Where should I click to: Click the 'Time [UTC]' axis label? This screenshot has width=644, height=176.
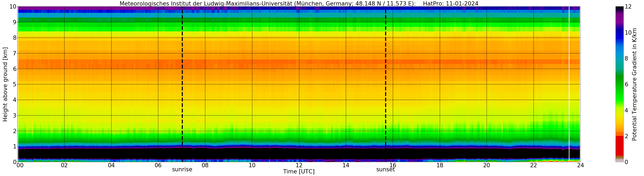click(299, 172)
